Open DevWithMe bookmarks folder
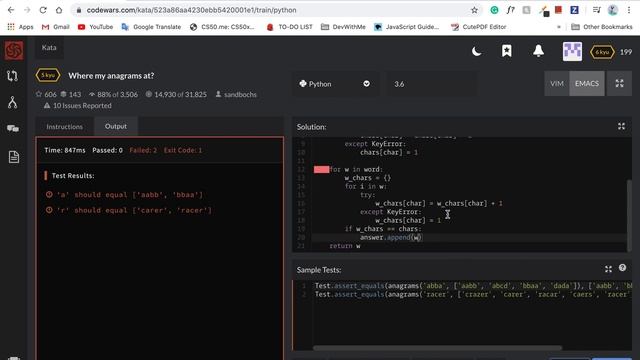 343,27
